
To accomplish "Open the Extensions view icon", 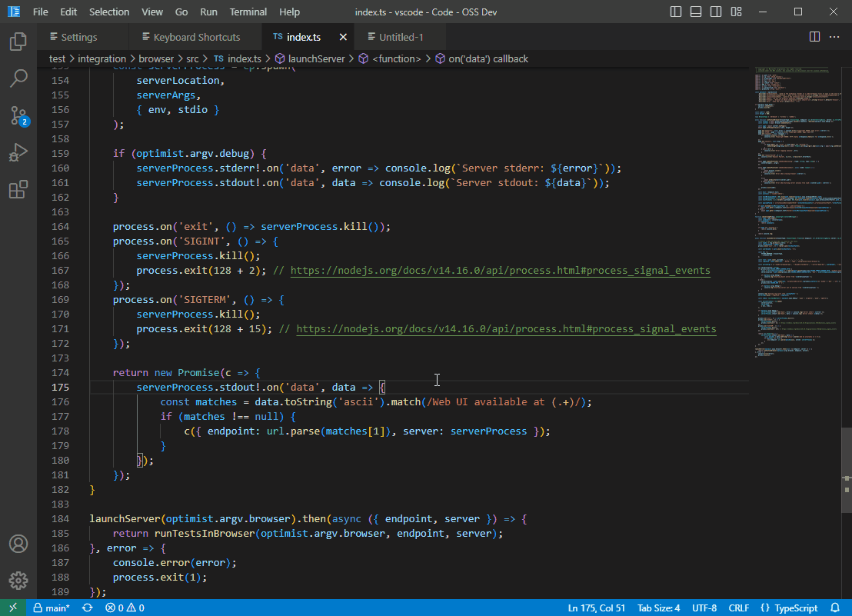I will point(18,190).
